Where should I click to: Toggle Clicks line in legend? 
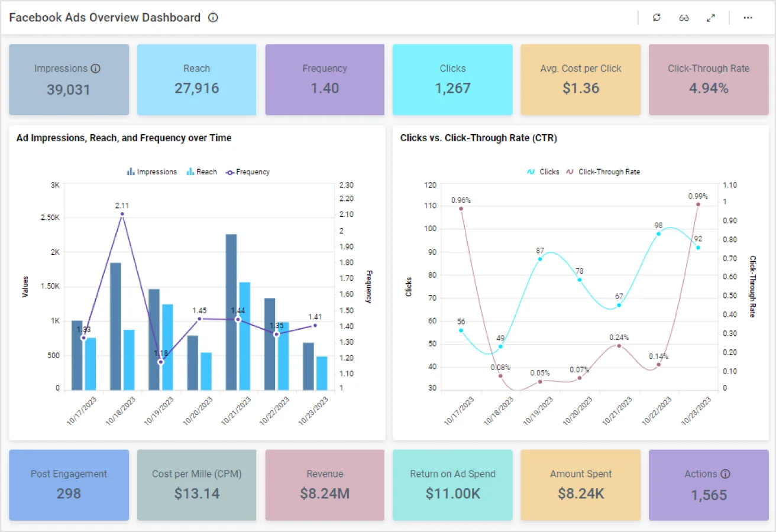pos(543,172)
